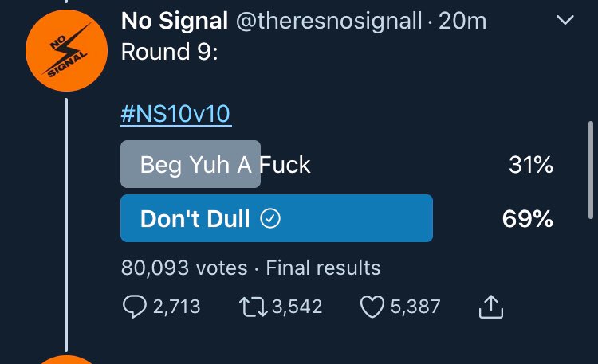Open the #NS10v10 hashtag link

coord(175,115)
